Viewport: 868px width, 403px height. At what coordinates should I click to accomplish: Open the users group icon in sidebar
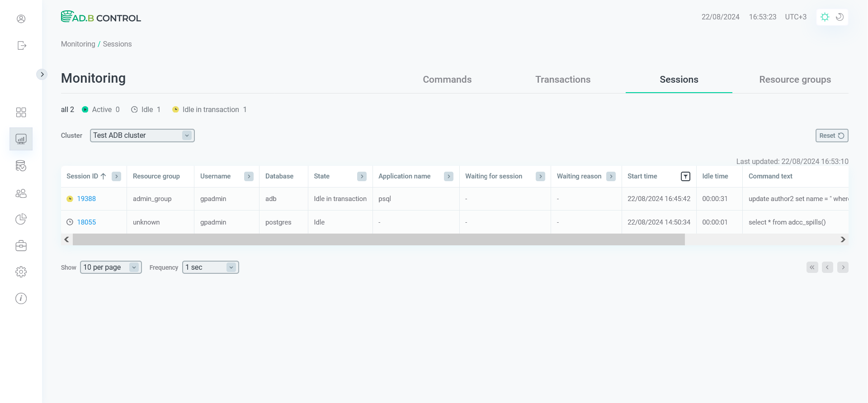click(x=21, y=193)
